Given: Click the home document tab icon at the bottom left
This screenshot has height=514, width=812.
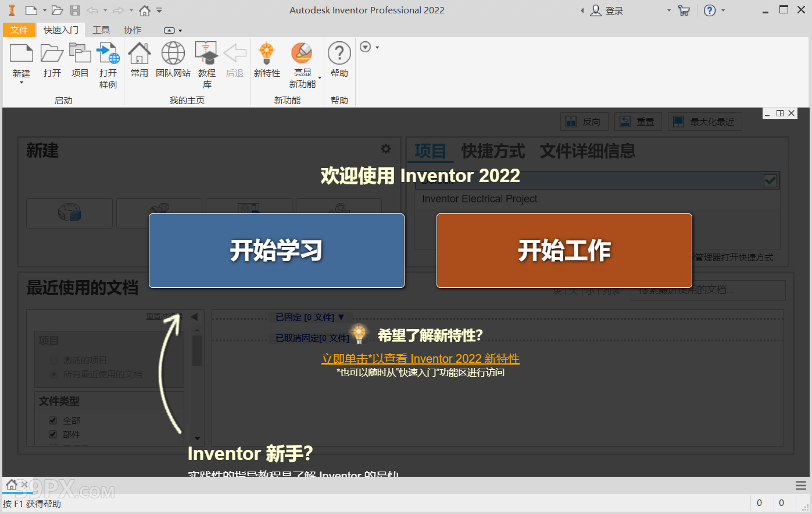Looking at the screenshot, I should click(x=11, y=485).
